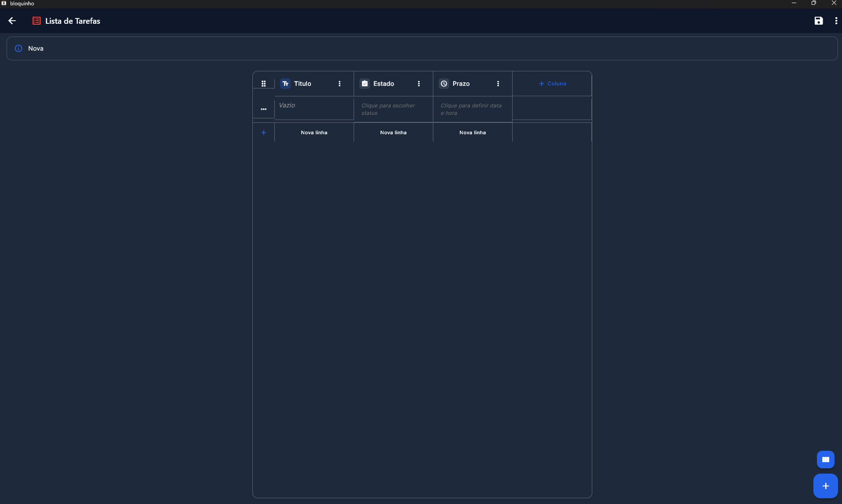Click the save disk icon
This screenshot has width=842, height=504.
(818, 21)
